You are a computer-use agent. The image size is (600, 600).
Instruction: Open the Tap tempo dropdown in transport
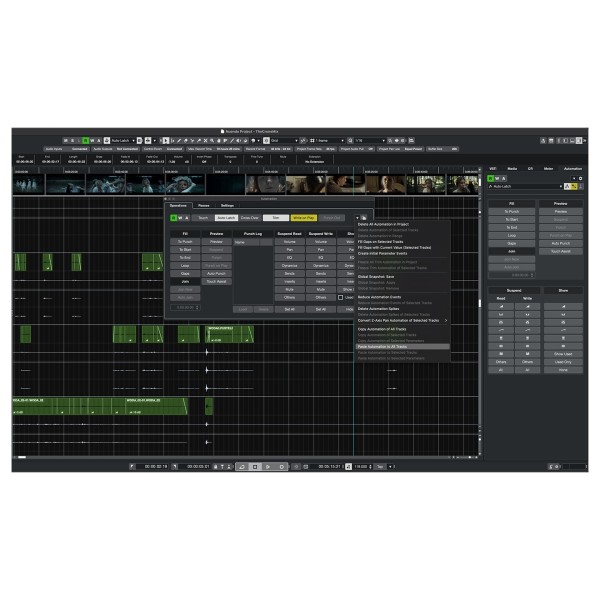tap(390, 467)
